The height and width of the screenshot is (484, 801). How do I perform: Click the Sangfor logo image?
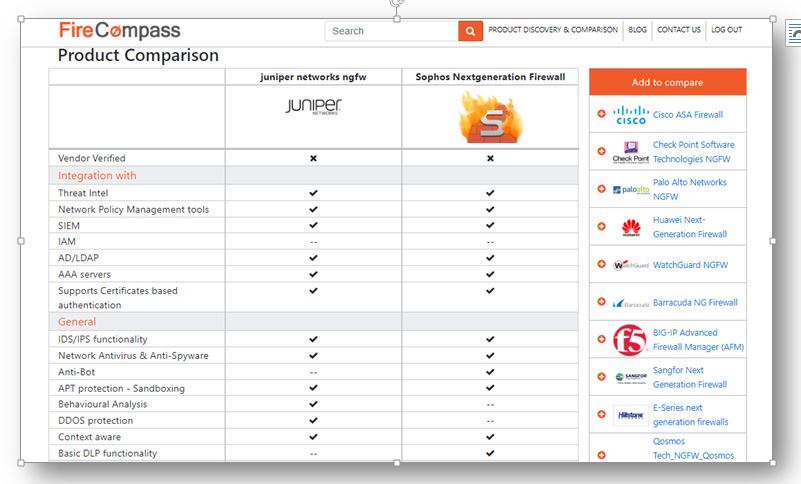coord(631,378)
